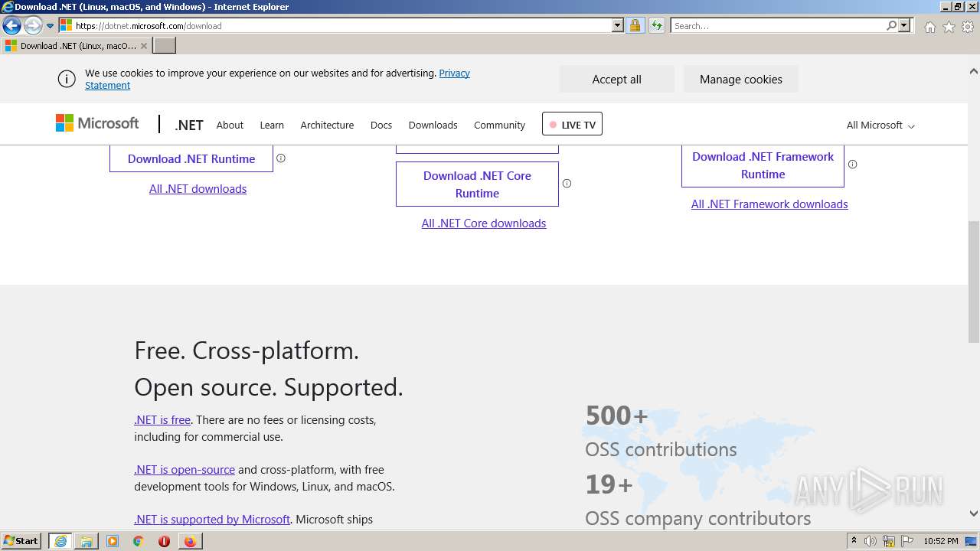Click the taskbar clock 10:52 PM
980x551 pixels.
941,541
